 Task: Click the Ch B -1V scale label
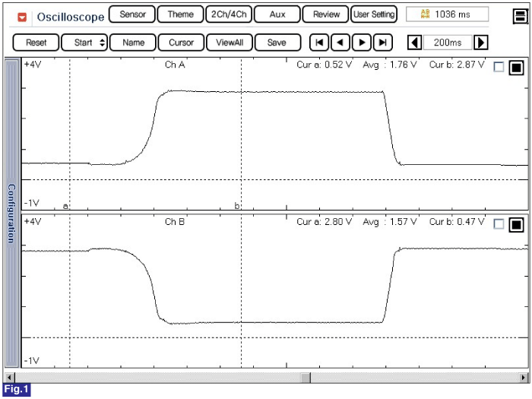32,360
